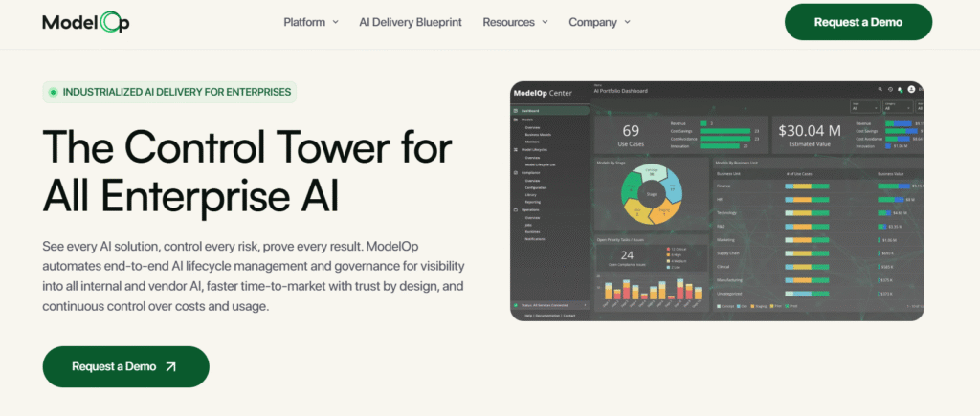This screenshot has height=416, width=980.
Task: Click the Prod legend swatch below table
Action: coord(787,306)
